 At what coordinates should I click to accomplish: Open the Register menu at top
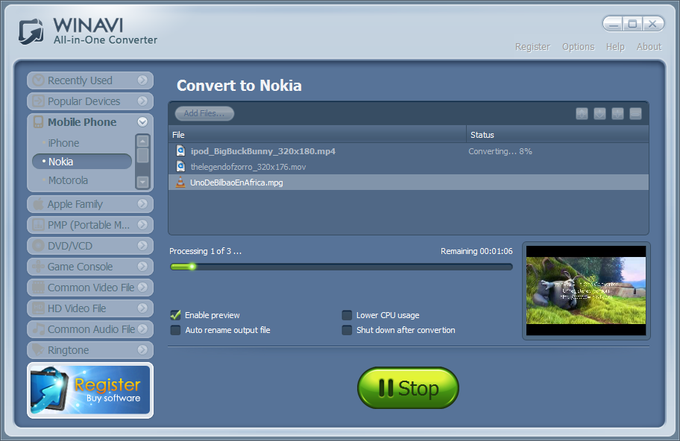[532, 47]
